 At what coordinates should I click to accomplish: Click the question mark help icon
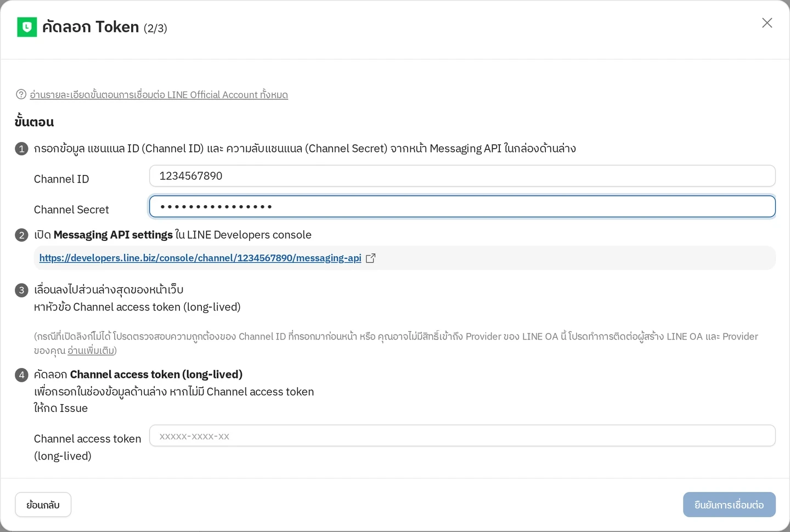click(21, 94)
